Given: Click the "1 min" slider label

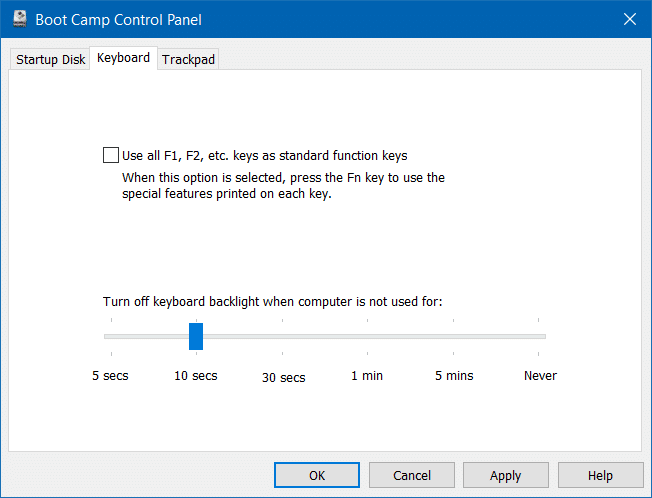Looking at the screenshot, I should click(x=367, y=376).
